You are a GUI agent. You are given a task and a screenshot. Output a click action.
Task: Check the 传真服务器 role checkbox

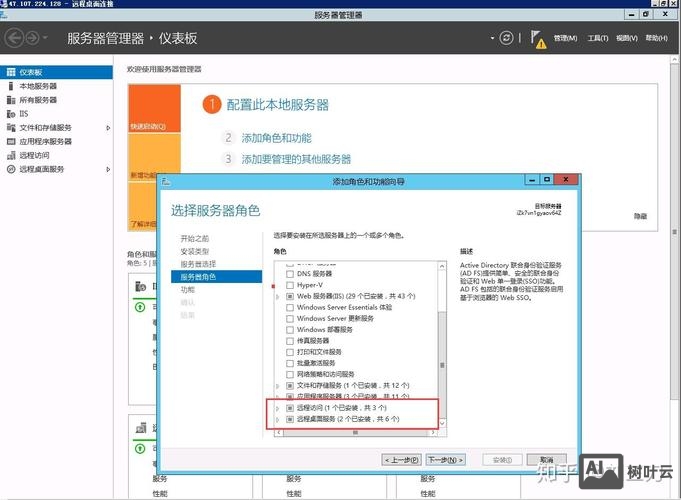(290, 341)
